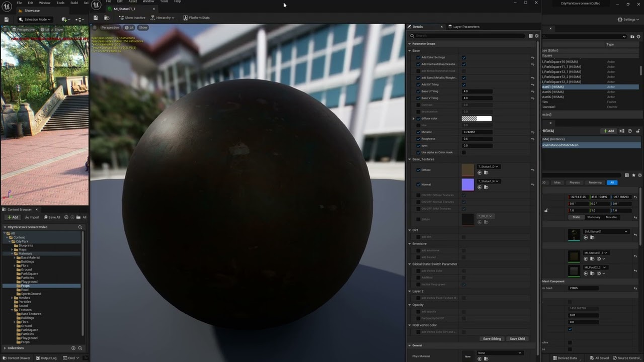644x362 pixels.
Task: Click the Base U Tiling value field
Action: click(x=477, y=92)
